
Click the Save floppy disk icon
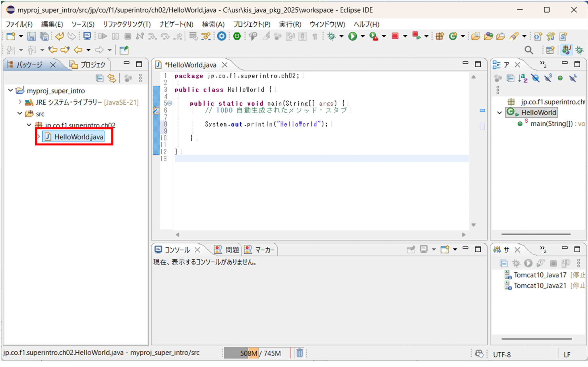tap(31, 36)
